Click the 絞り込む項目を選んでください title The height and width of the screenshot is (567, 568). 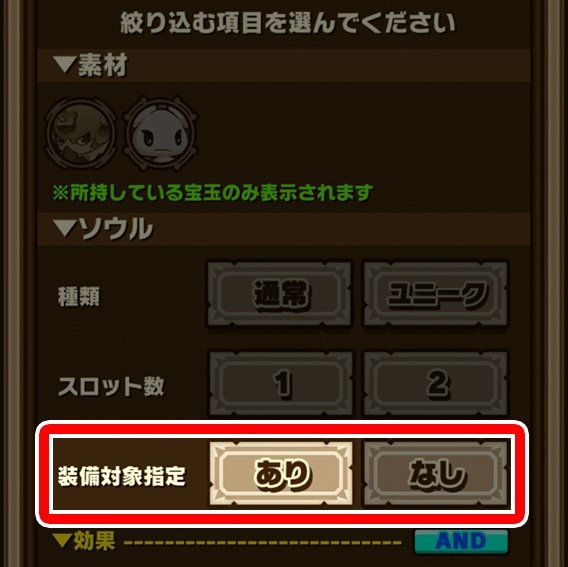[x=287, y=23]
